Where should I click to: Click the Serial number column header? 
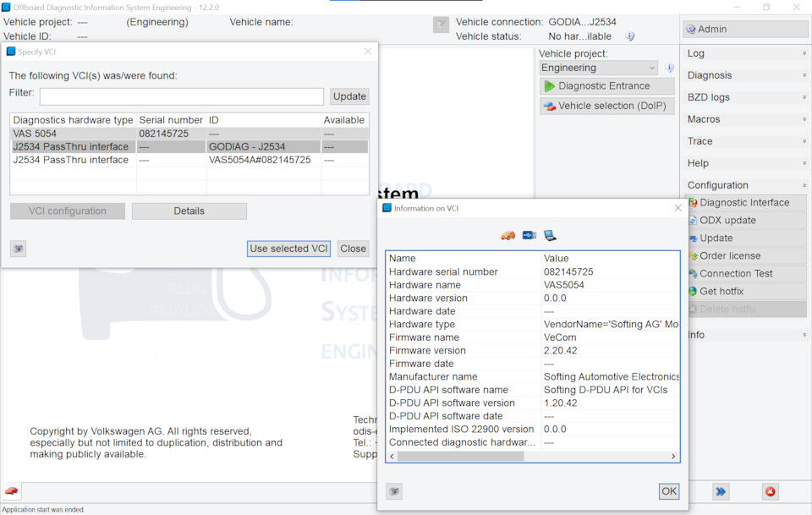pos(171,120)
